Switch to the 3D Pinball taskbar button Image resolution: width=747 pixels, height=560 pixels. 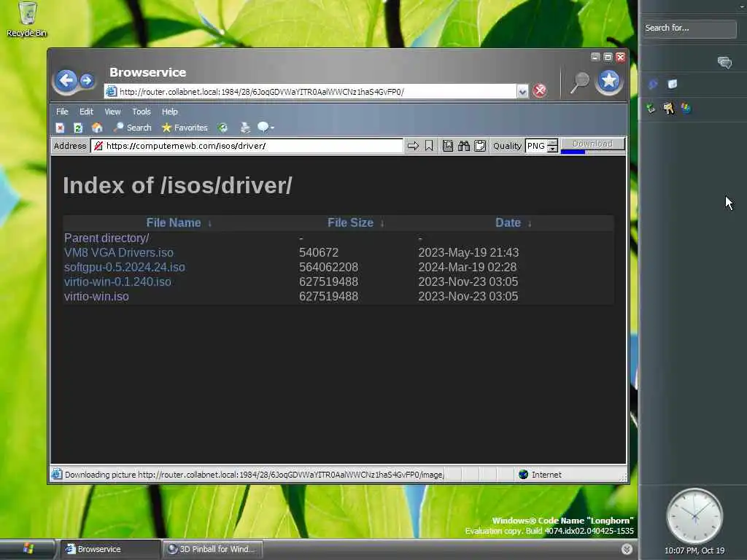click(x=212, y=549)
